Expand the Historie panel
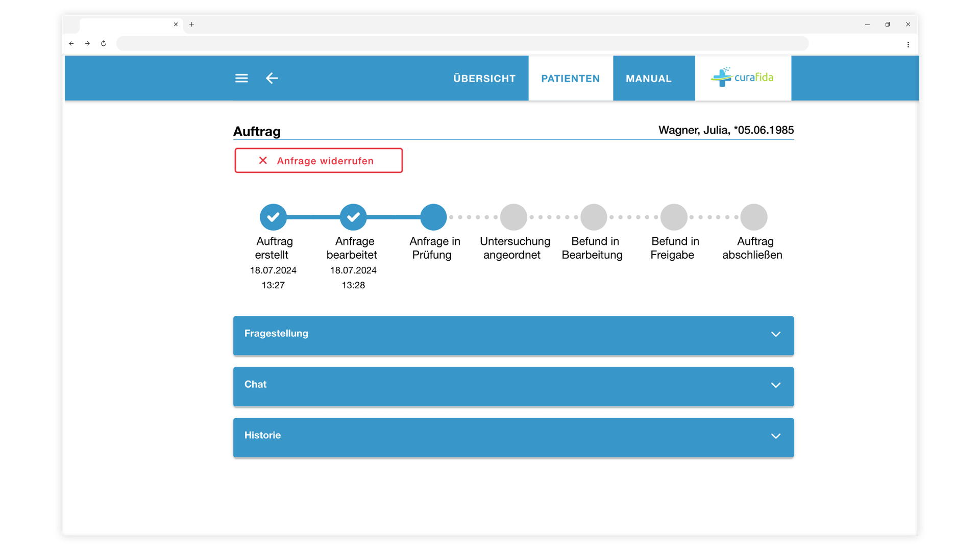This screenshot has height=551, width=980. [513, 437]
